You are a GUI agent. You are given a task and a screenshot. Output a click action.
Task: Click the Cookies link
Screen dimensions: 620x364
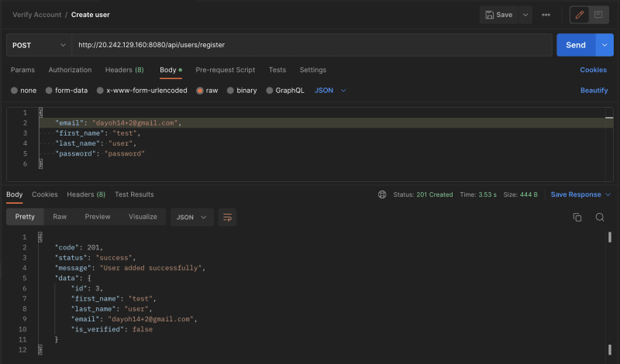point(593,70)
